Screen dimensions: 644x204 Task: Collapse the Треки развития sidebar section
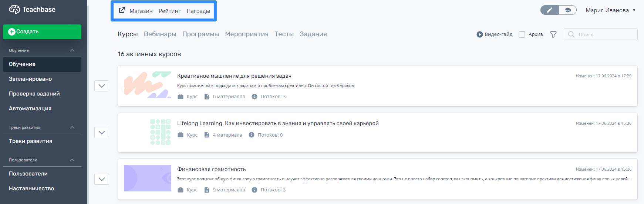(x=72, y=127)
